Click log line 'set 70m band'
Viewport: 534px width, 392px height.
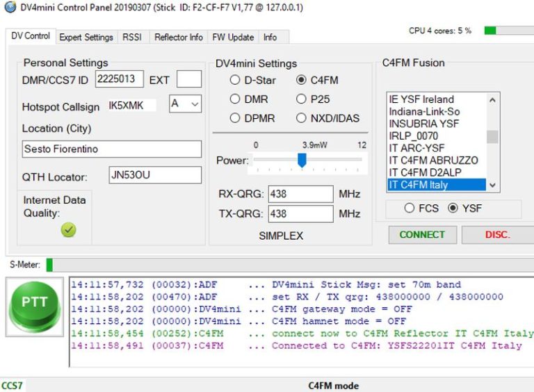(x=266, y=284)
